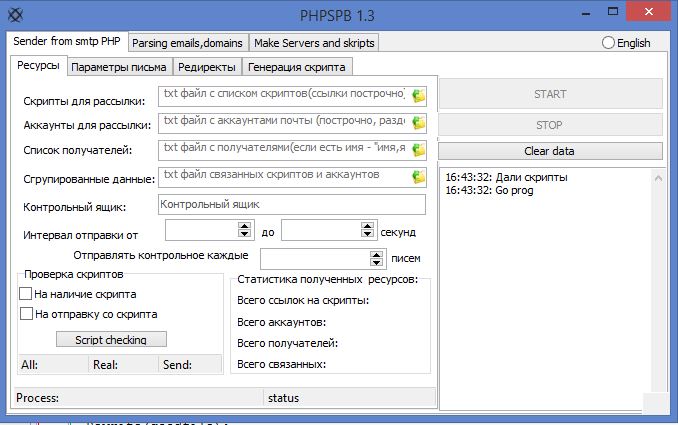
Task: Decrease Отправлять контрольное каждые value
Action: tap(377, 262)
